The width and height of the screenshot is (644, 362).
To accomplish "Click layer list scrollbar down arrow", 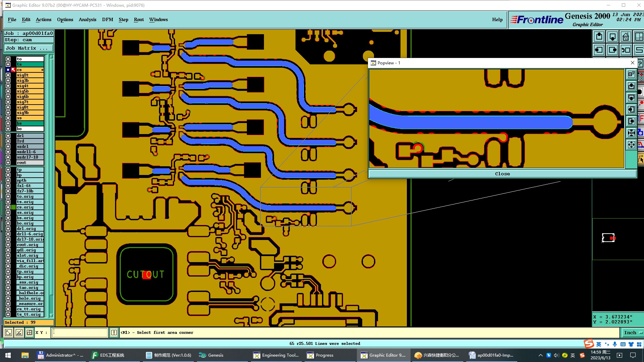I will tap(51, 315).
